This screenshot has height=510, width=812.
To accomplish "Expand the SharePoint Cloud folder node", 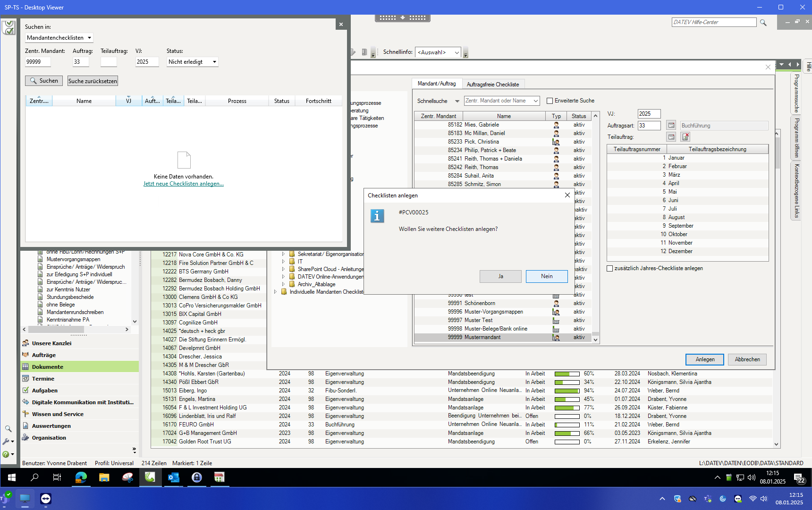I will point(283,269).
